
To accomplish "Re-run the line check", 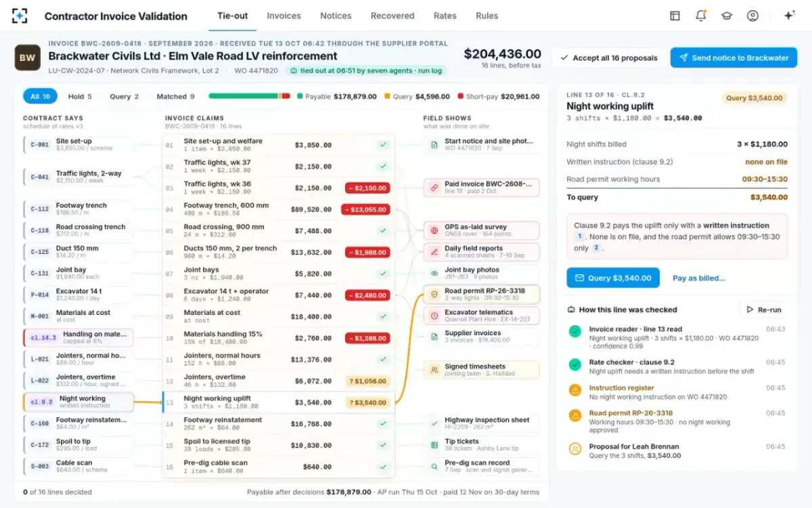I will click(764, 310).
